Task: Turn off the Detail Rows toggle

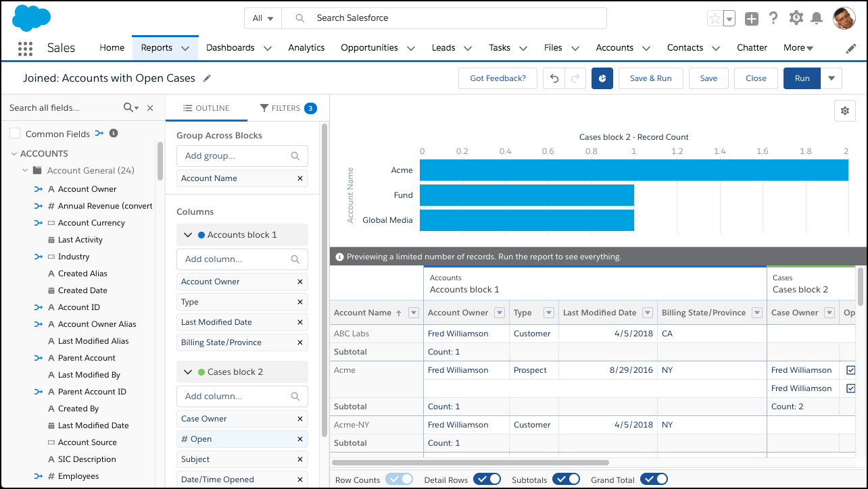Action: pos(487,479)
